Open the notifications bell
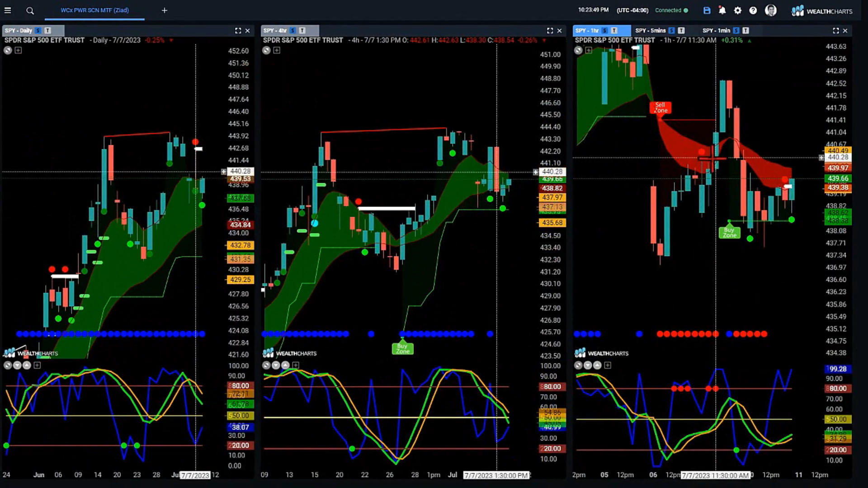 tap(722, 10)
